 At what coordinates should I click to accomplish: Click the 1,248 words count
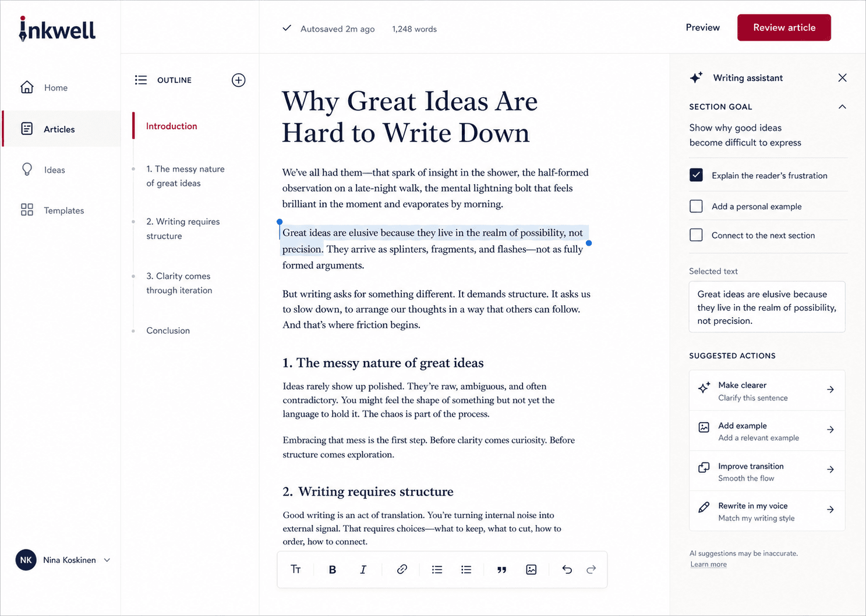(x=414, y=29)
